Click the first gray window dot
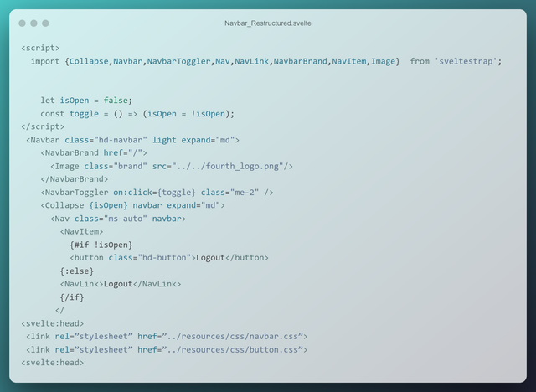536x392 pixels. [23, 23]
